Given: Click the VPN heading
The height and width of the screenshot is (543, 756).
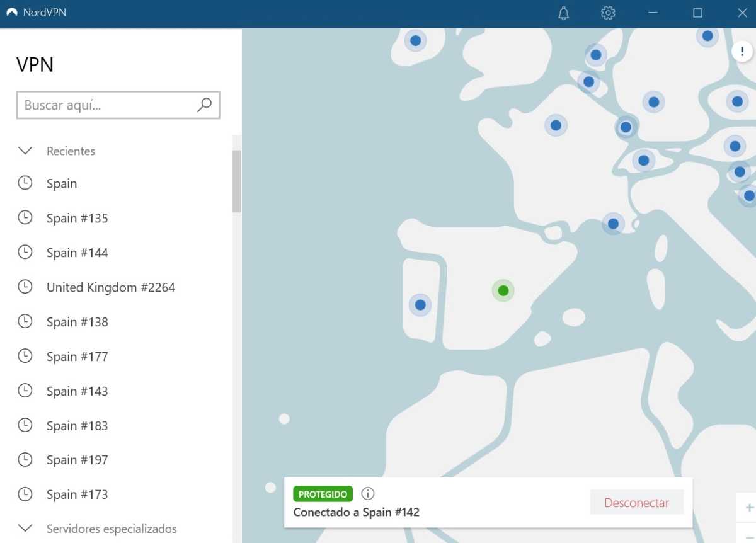Looking at the screenshot, I should tap(35, 64).
